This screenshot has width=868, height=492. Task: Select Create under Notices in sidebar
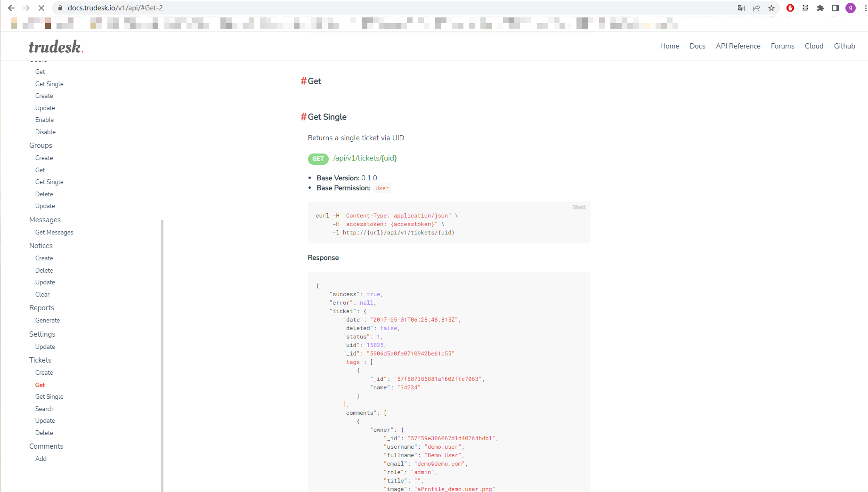(x=44, y=258)
